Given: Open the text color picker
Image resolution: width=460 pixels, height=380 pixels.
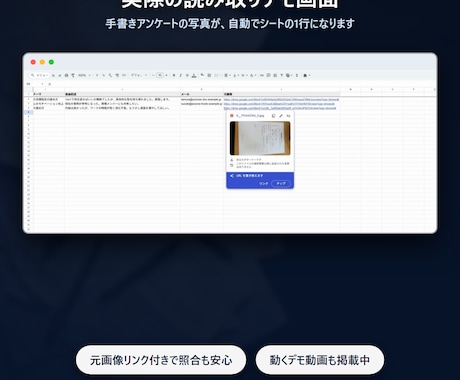Looking at the screenshot, I should (194, 75).
